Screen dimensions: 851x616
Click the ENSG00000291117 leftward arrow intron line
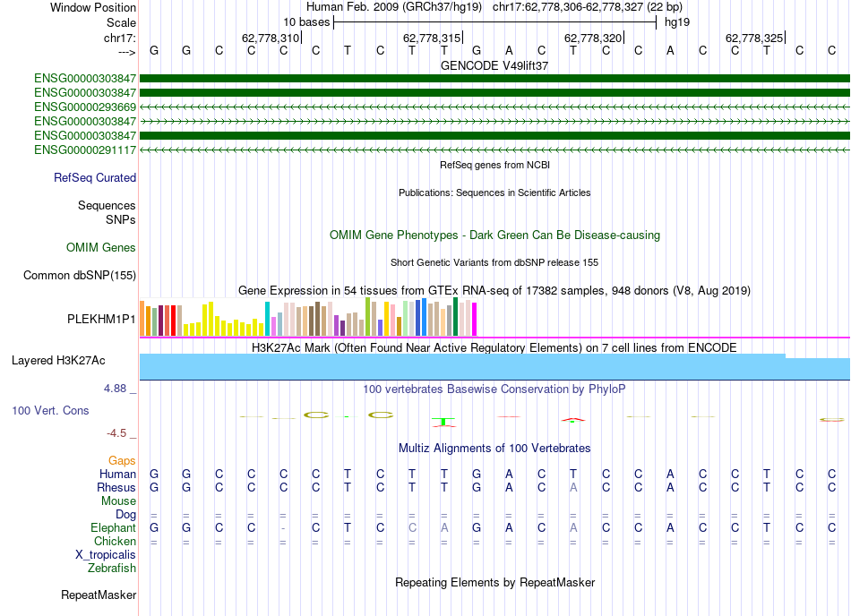click(x=494, y=150)
